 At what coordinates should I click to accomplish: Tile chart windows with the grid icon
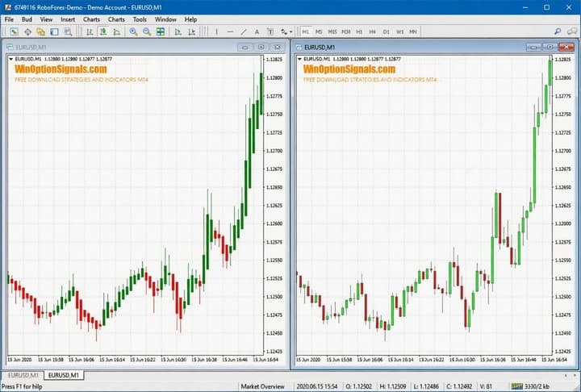[x=161, y=32]
